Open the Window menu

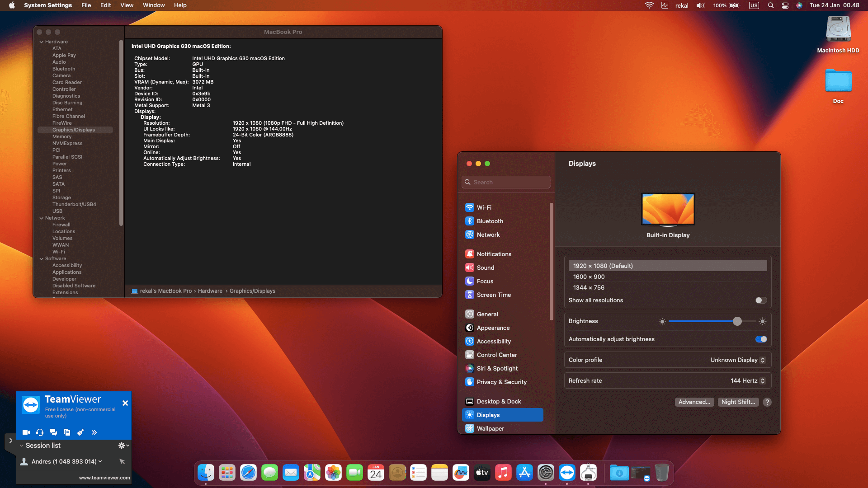pyautogui.click(x=154, y=5)
